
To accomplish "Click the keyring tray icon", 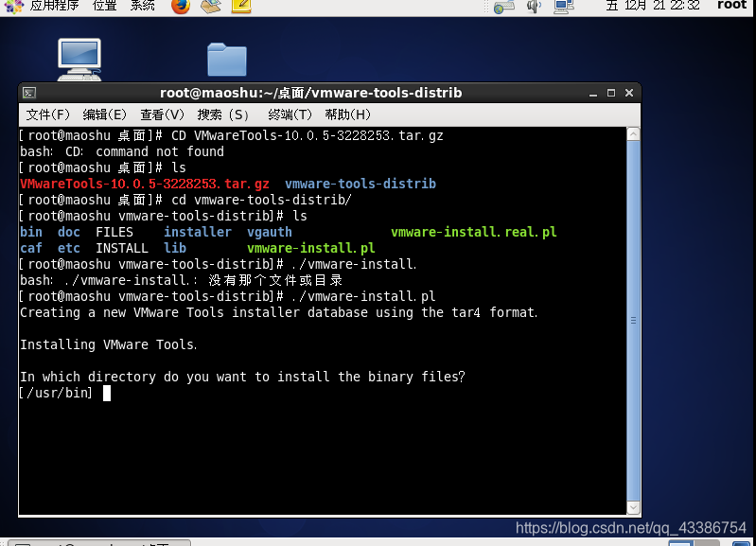I will point(504,7).
